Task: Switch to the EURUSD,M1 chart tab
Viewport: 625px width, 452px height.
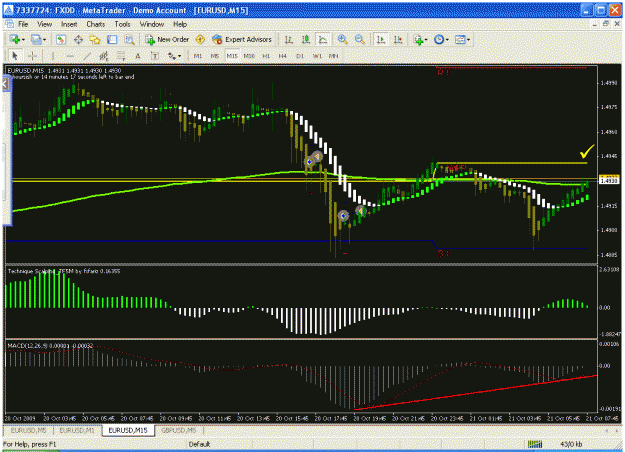Action: 77,430
